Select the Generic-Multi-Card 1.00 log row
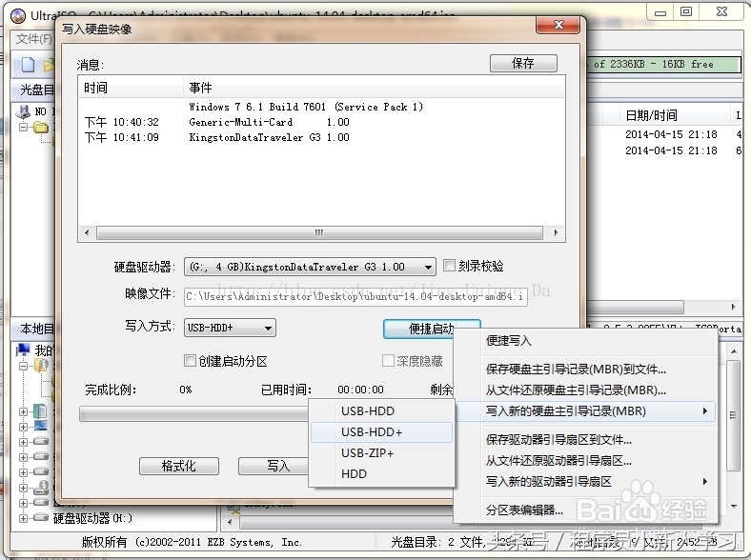 321,122
